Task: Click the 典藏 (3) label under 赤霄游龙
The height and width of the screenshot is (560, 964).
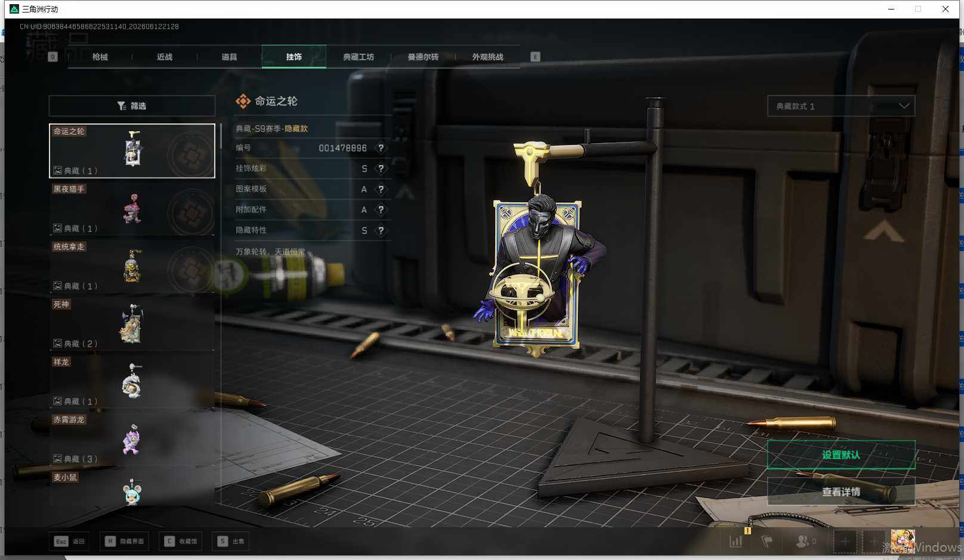Action: pos(81,459)
